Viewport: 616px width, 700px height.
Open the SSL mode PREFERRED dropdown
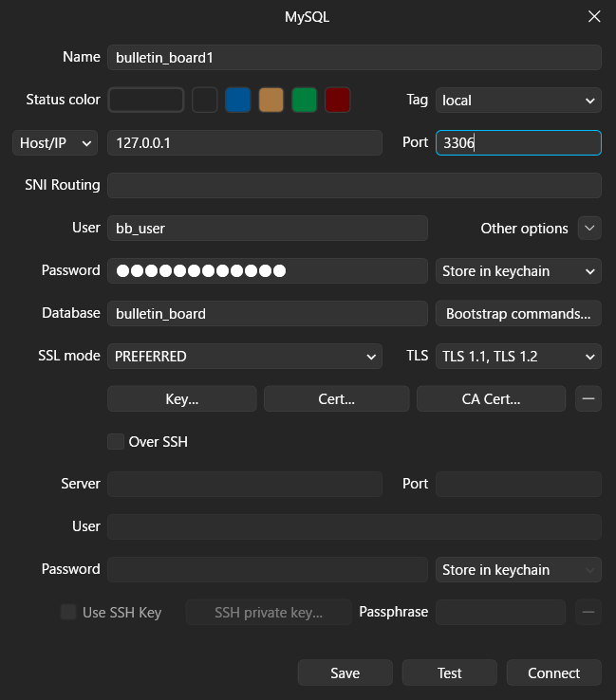coord(244,357)
